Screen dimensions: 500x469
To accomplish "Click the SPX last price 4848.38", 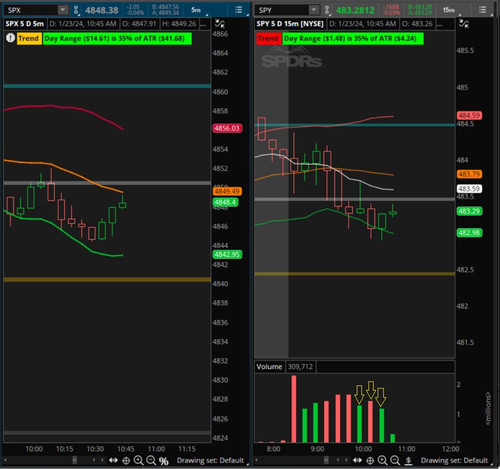I will (102, 10).
